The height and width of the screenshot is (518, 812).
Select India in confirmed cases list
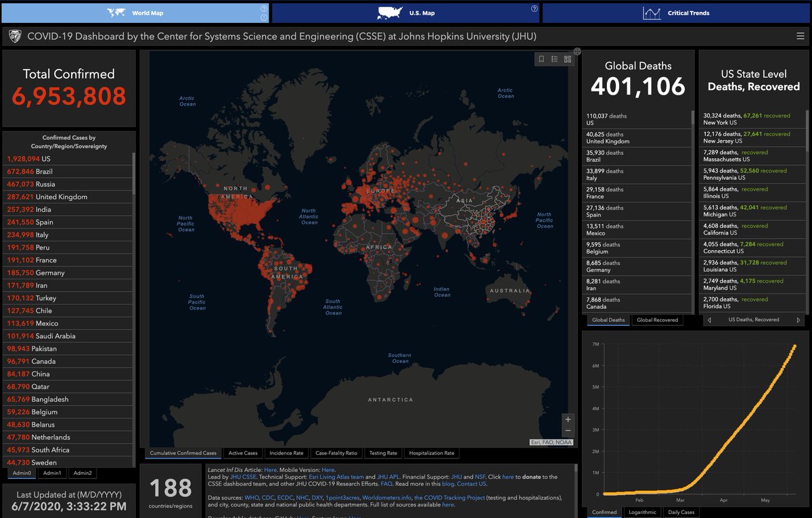(x=68, y=210)
